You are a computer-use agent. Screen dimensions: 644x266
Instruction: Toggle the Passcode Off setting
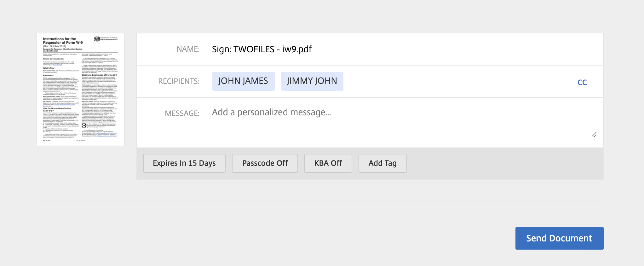(x=265, y=163)
